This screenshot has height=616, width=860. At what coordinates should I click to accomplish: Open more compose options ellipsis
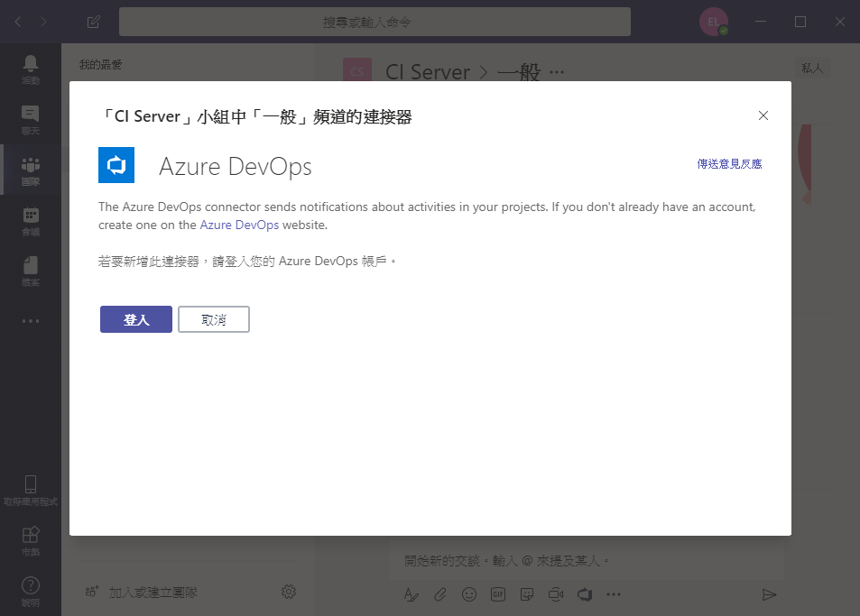tap(614, 594)
